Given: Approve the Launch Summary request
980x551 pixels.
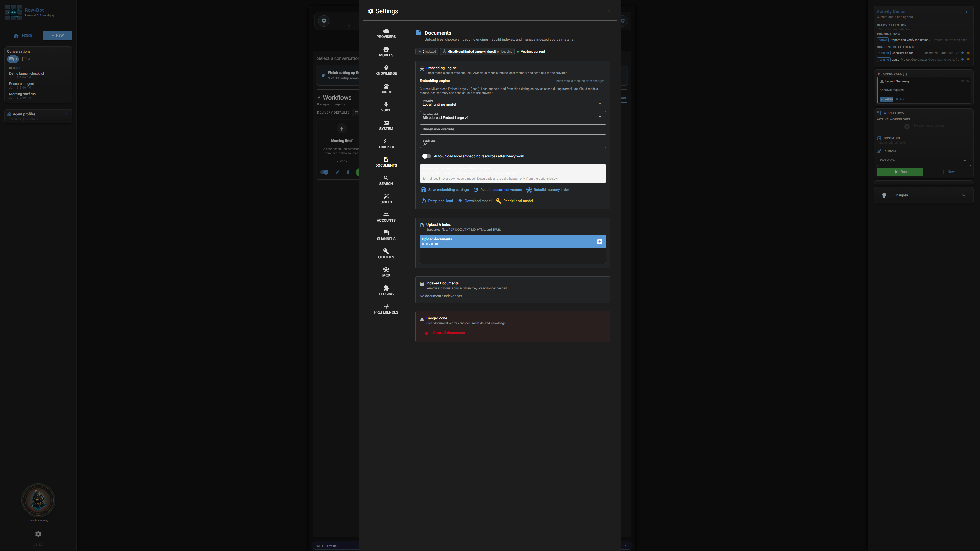Looking at the screenshot, I should click(886, 99).
